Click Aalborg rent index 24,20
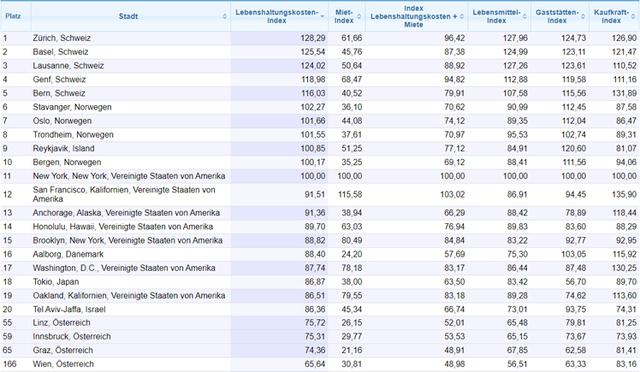This screenshot has height=372, width=640. [x=352, y=254]
